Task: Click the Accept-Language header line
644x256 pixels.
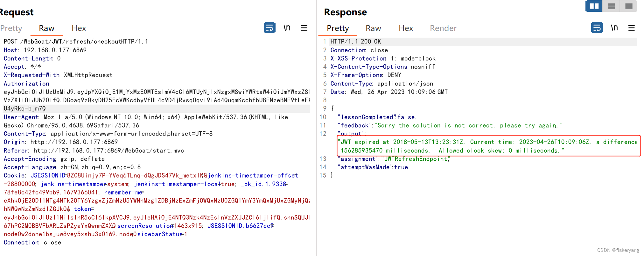Action: coord(72,167)
